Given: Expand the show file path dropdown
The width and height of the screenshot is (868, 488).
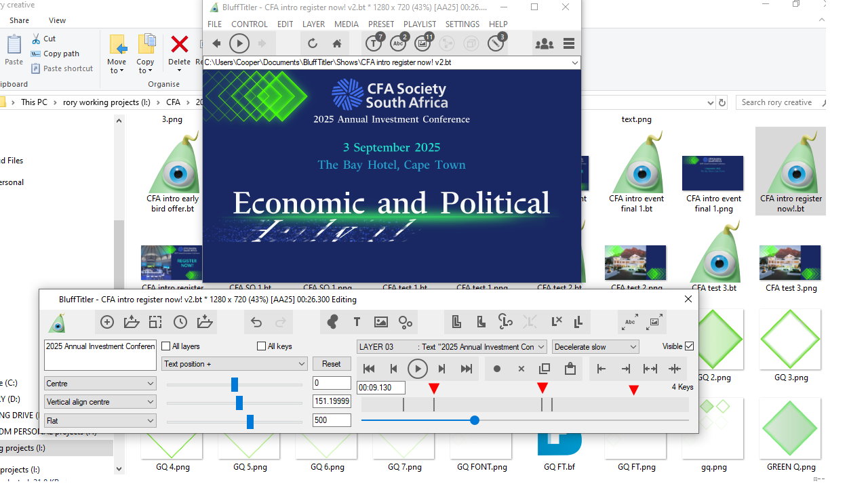Looking at the screenshot, I should 575,62.
